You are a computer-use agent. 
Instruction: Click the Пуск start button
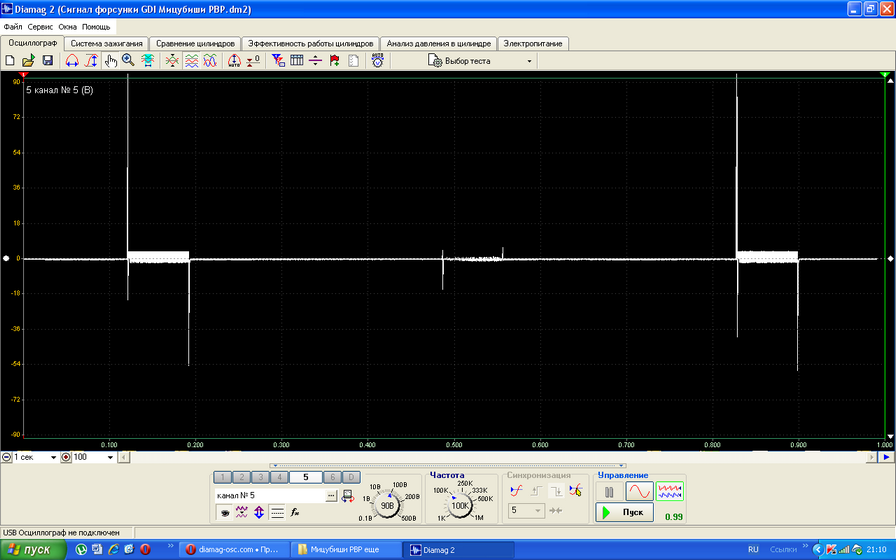[625, 513]
